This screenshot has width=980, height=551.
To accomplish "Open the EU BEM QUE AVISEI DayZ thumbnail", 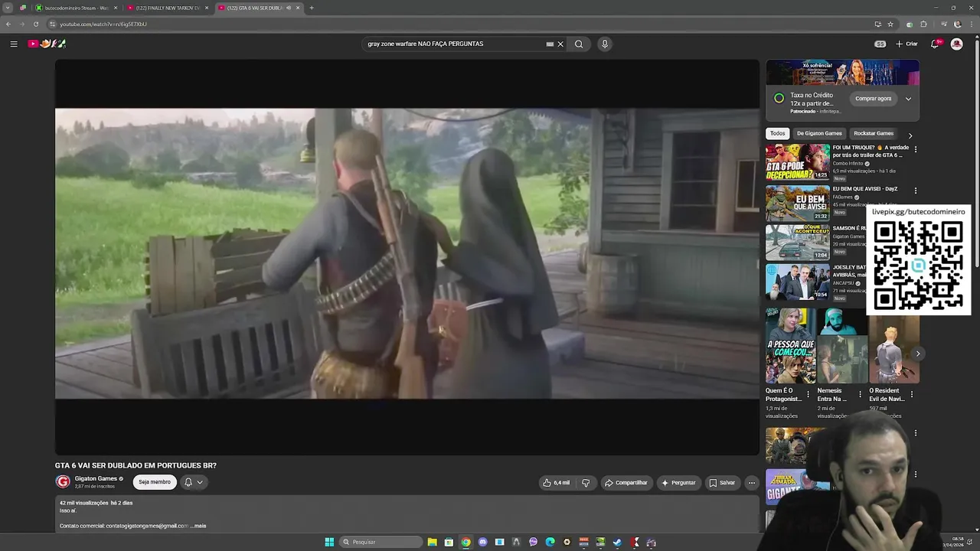I will point(798,203).
